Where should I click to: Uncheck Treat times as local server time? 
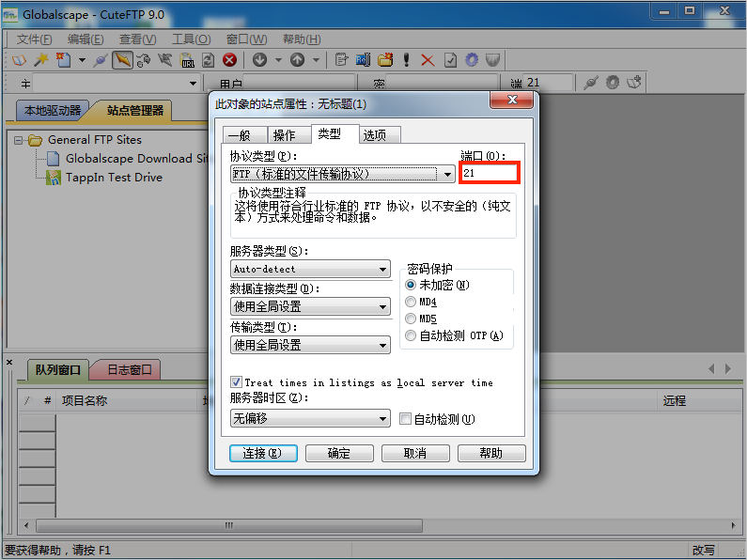[236, 381]
